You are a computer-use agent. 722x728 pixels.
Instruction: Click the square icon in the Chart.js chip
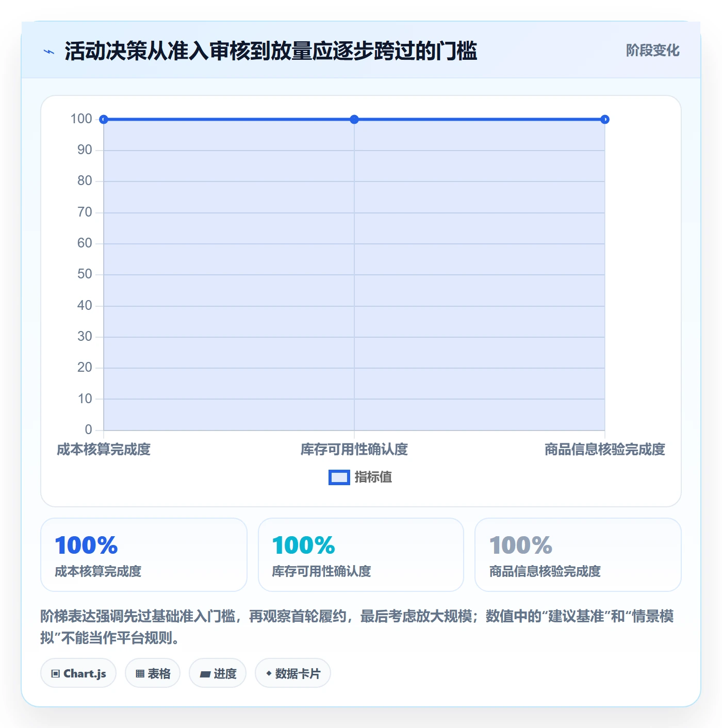[56, 674]
